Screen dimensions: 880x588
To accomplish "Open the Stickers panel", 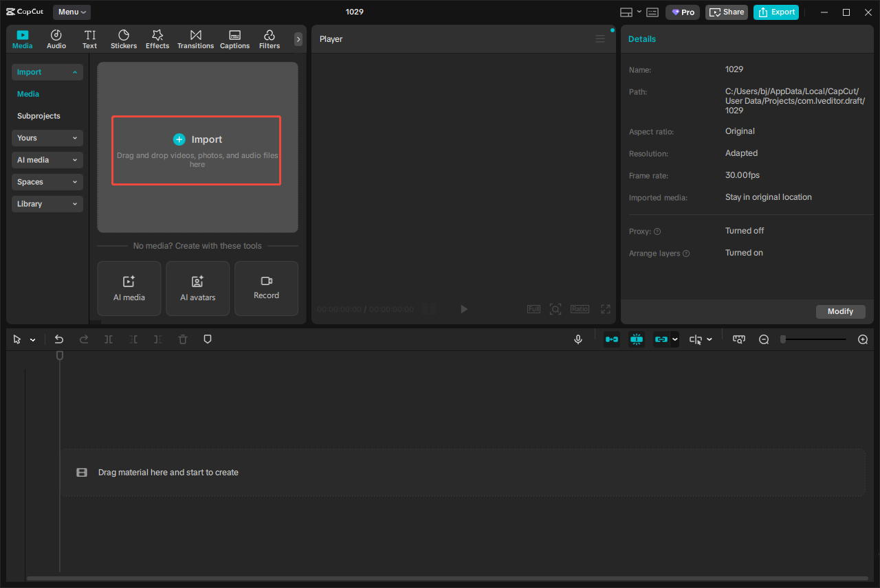I will coord(124,38).
